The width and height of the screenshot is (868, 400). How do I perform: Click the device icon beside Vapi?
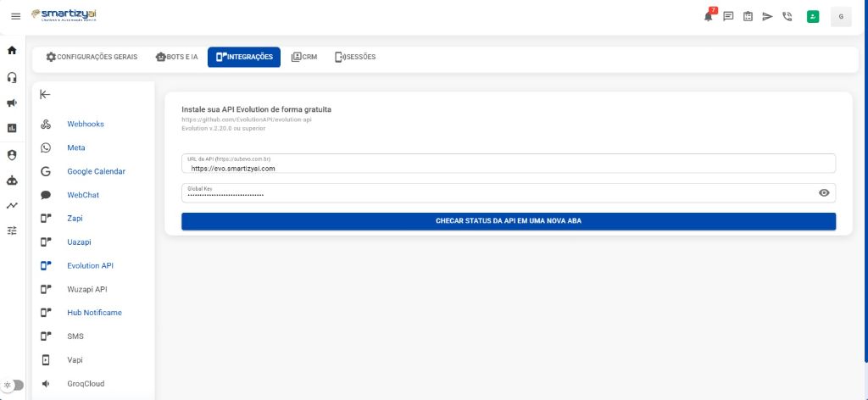tap(46, 360)
